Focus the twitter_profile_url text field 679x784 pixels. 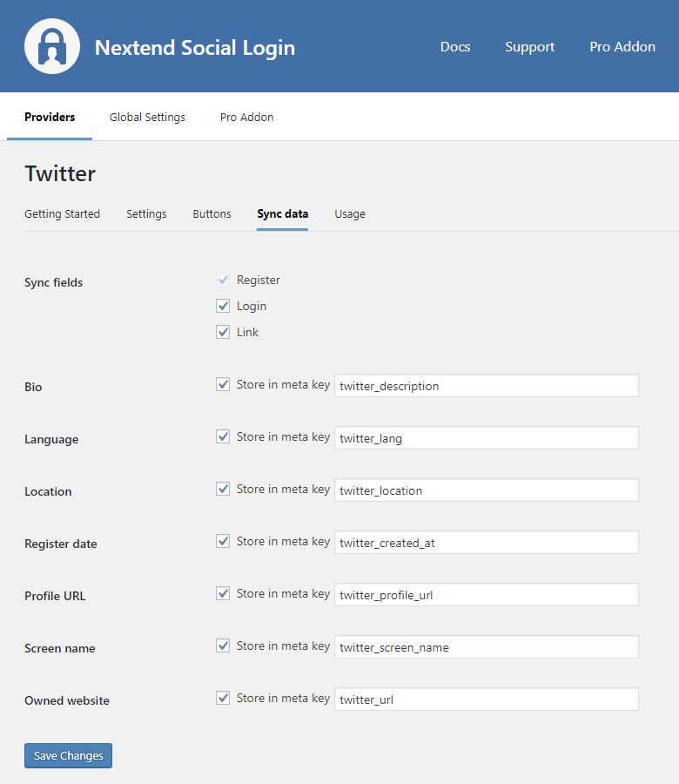coord(486,595)
